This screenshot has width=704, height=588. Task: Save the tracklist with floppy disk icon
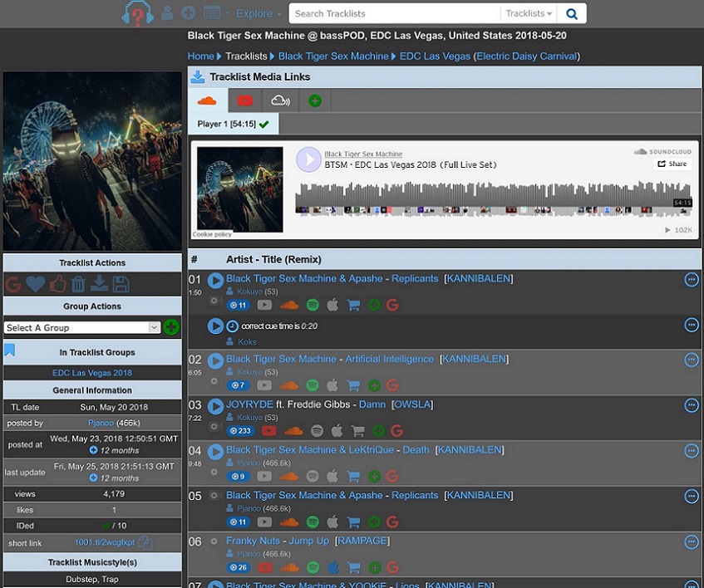pyautogui.click(x=121, y=284)
